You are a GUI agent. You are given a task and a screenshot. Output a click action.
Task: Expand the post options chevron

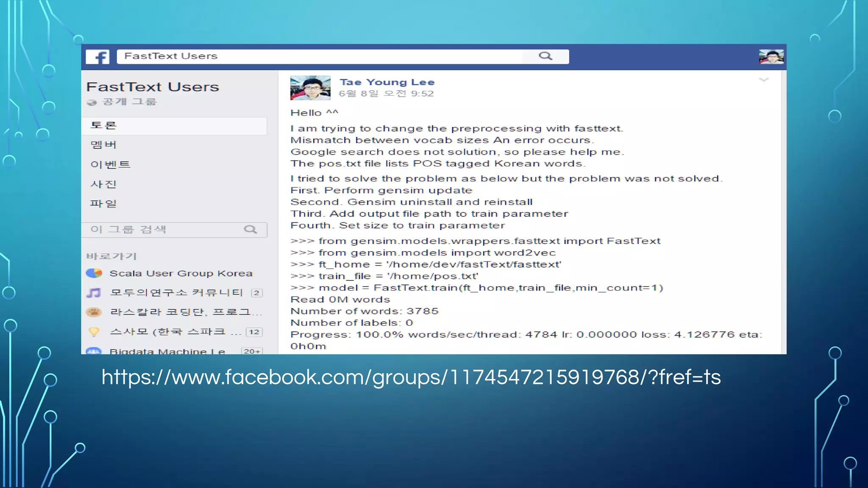tap(763, 80)
